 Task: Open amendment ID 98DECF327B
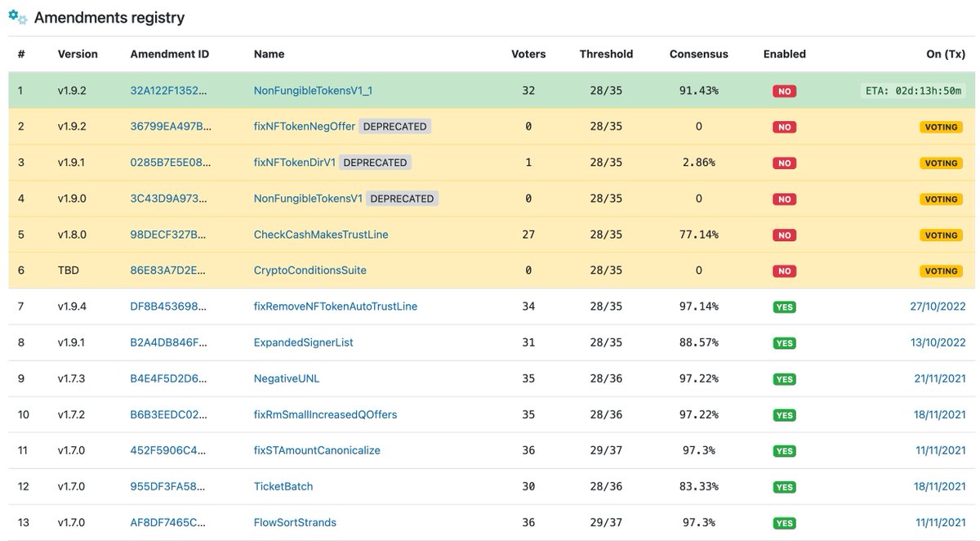point(169,235)
